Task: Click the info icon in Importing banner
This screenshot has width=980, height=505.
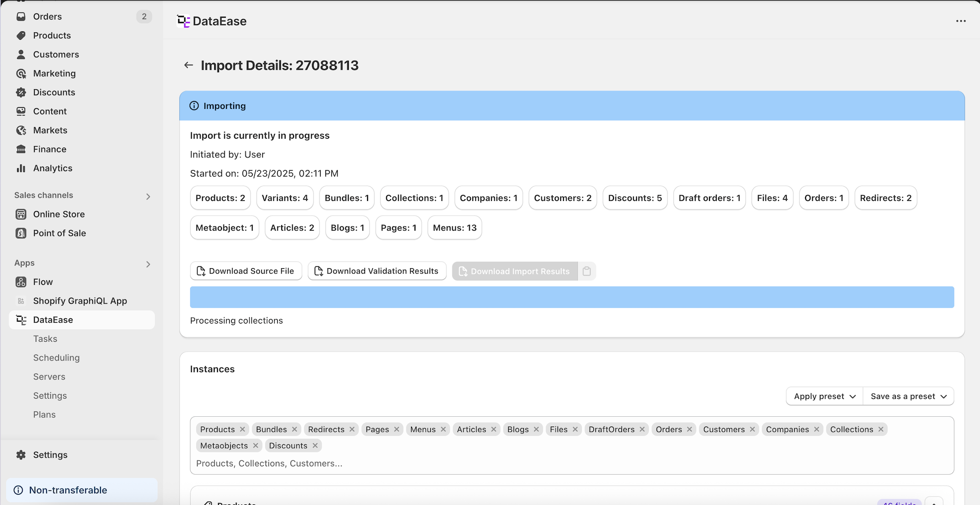Action: pos(194,106)
